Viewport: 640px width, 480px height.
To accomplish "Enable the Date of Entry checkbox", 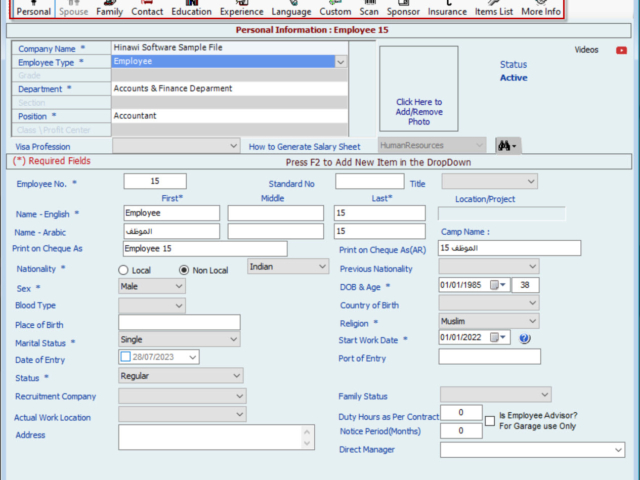I will coord(125,357).
